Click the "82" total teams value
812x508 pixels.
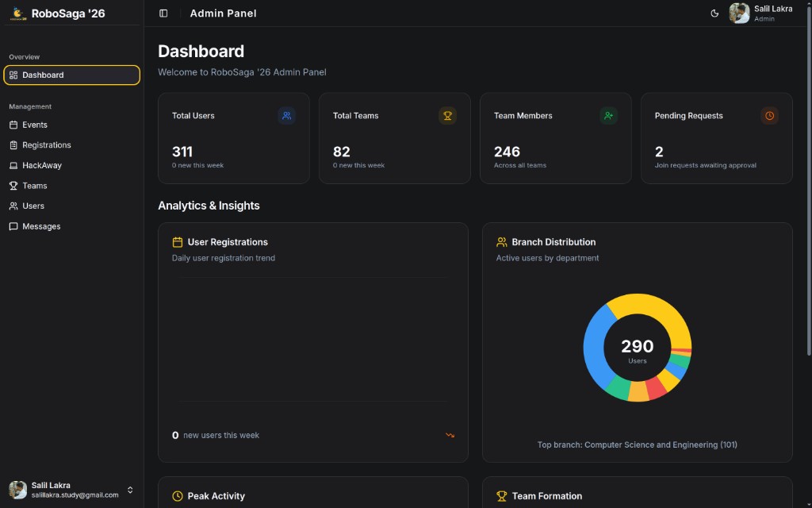[x=341, y=152]
